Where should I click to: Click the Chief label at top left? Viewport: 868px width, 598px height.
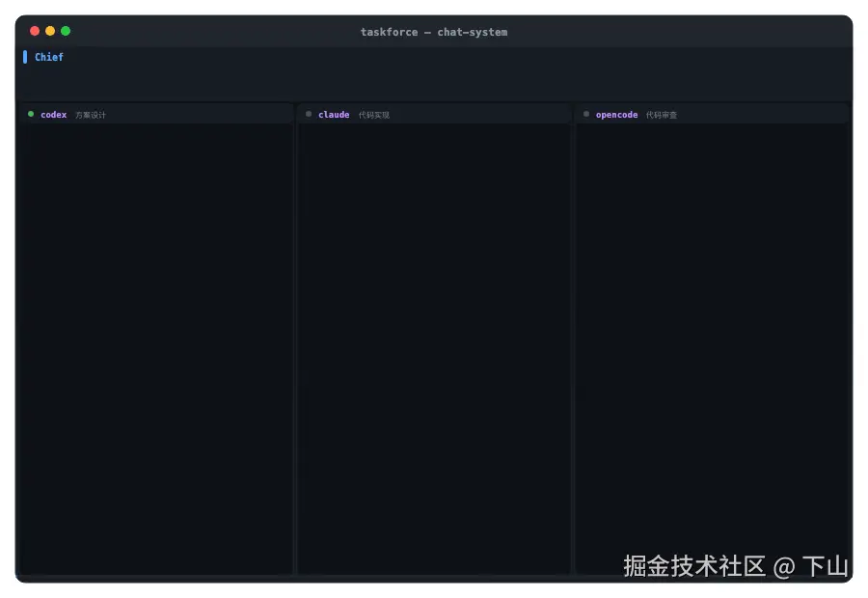[49, 57]
